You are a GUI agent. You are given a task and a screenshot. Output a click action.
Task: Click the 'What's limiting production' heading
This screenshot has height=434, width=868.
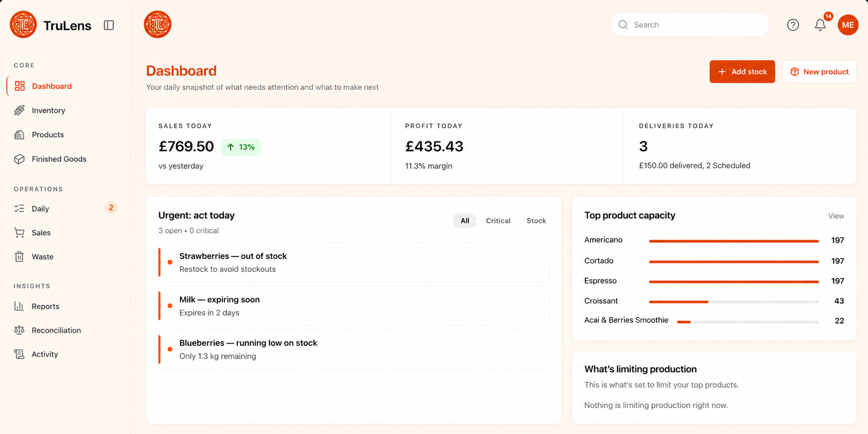640,369
